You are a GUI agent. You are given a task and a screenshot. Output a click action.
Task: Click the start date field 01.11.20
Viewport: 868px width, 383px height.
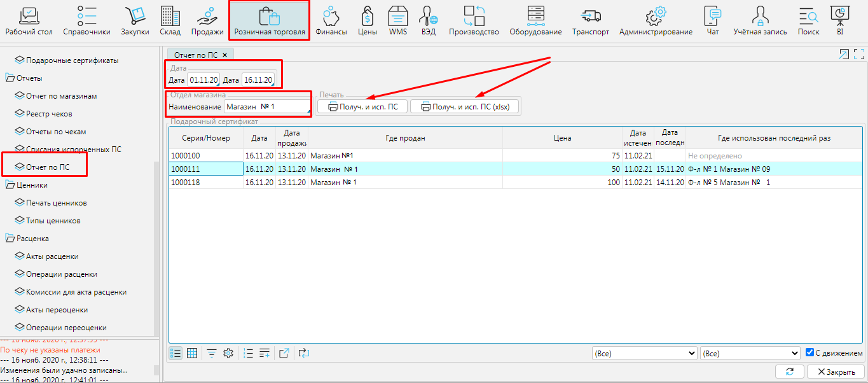(203, 80)
